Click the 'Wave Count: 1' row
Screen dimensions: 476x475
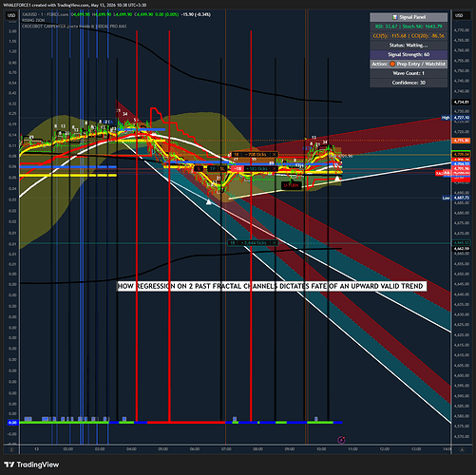(409, 73)
